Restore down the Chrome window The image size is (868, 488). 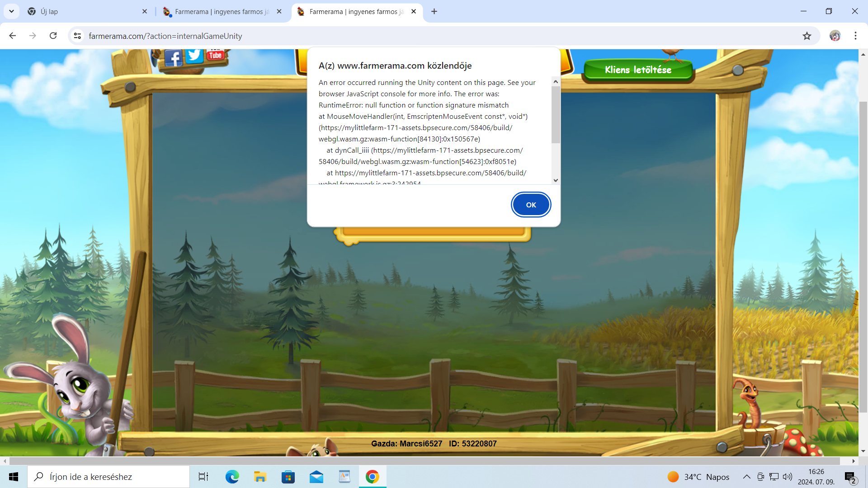click(829, 11)
